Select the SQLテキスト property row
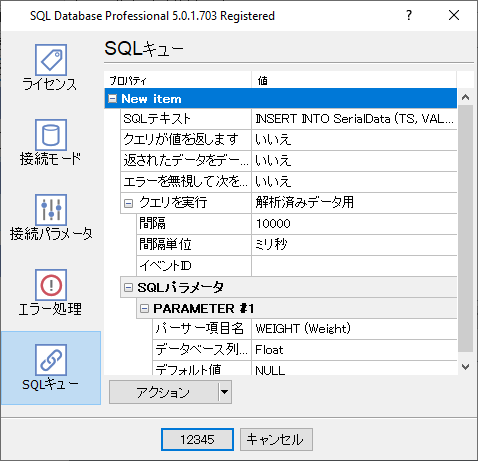 [x=186, y=119]
